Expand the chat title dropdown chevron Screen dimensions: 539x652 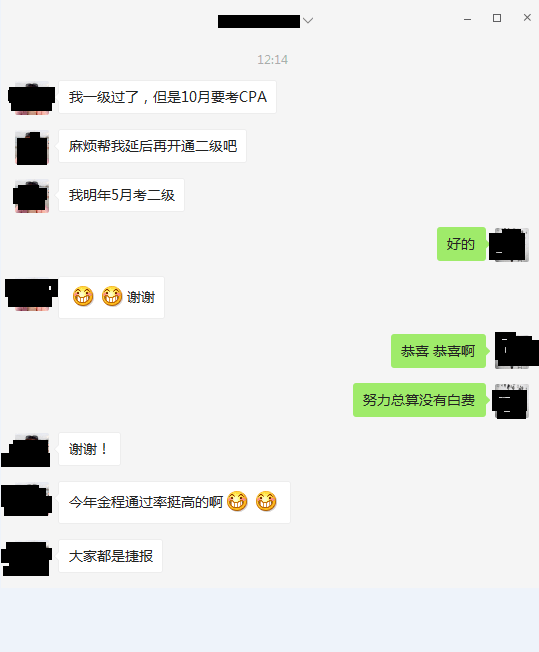click(x=308, y=20)
